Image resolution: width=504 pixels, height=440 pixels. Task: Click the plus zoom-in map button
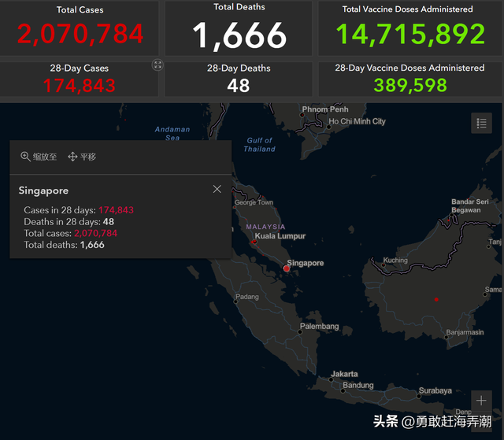(481, 401)
